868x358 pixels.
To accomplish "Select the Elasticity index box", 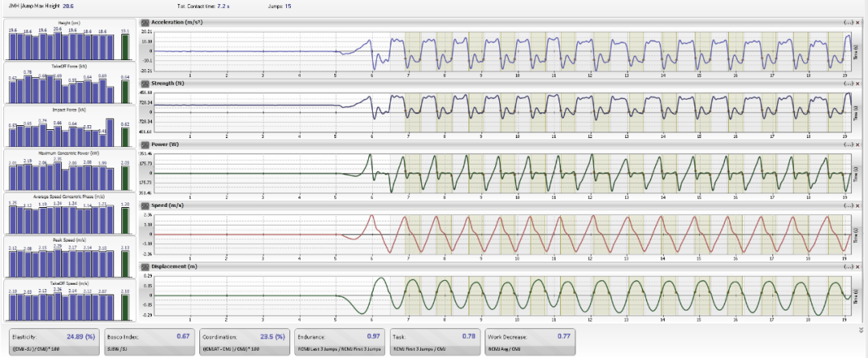I will pos(52,340).
